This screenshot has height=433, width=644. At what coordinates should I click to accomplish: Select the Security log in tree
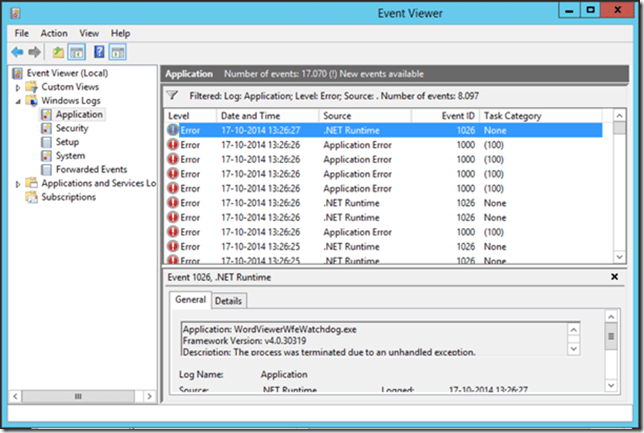click(x=72, y=128)
